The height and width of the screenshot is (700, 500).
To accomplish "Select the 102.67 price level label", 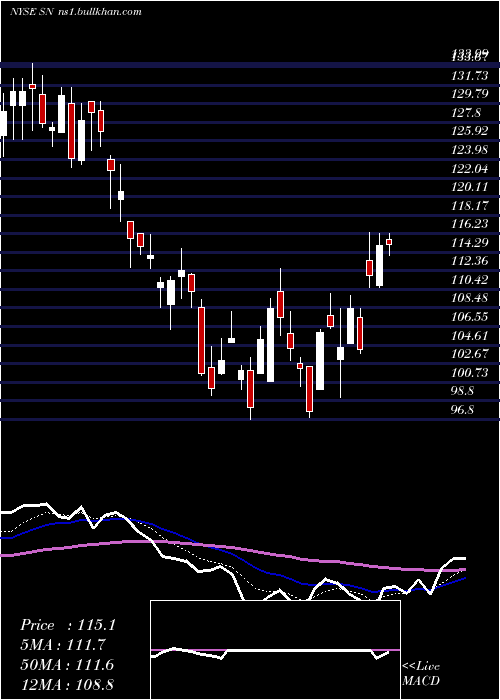I will tap(469, 354).
